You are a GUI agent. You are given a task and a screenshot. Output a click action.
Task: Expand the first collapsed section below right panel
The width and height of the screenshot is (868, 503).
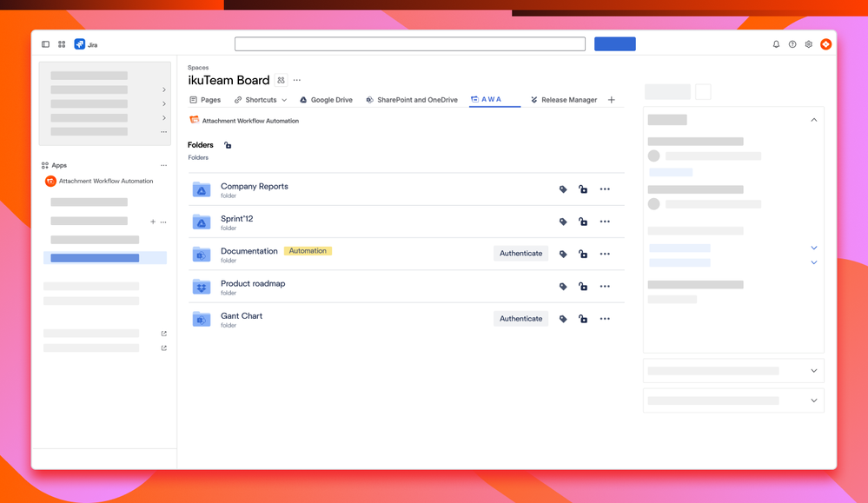[814, 371]
